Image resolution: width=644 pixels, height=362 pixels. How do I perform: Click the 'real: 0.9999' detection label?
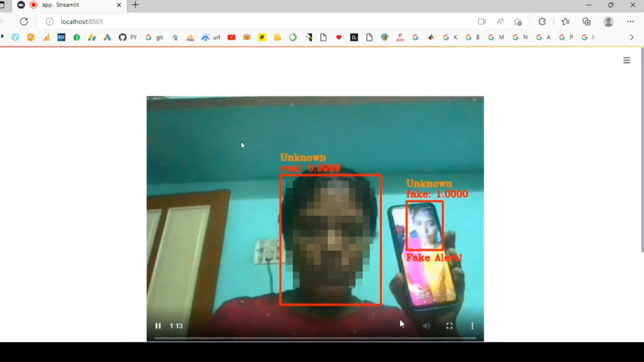point(310,168)
